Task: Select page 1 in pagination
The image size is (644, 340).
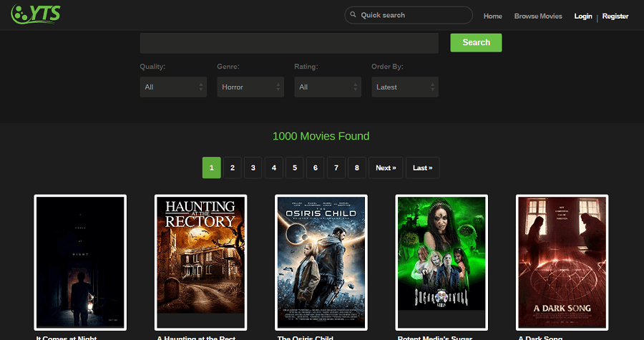Action: point(212,167)
